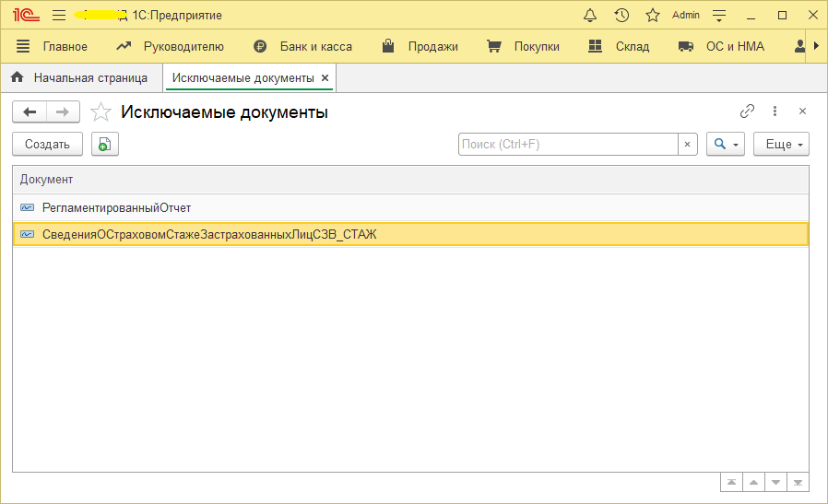Jump to the list's first row button
Viewport: 828px width, 504px height.
tap(731, 483)
